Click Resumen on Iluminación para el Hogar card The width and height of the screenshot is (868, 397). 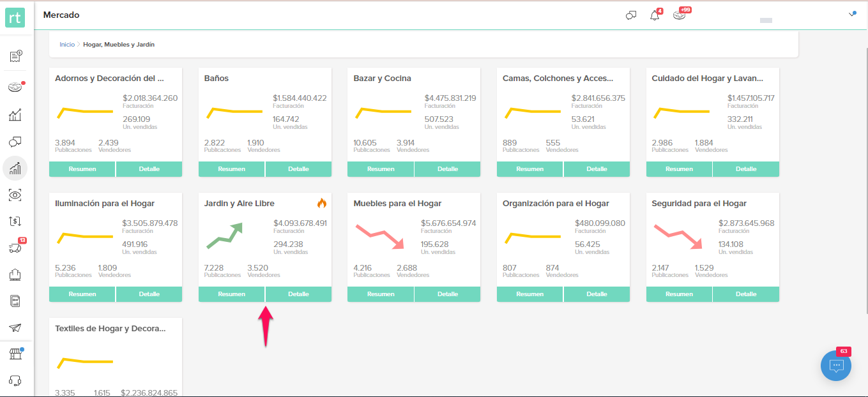pos(82,294)
